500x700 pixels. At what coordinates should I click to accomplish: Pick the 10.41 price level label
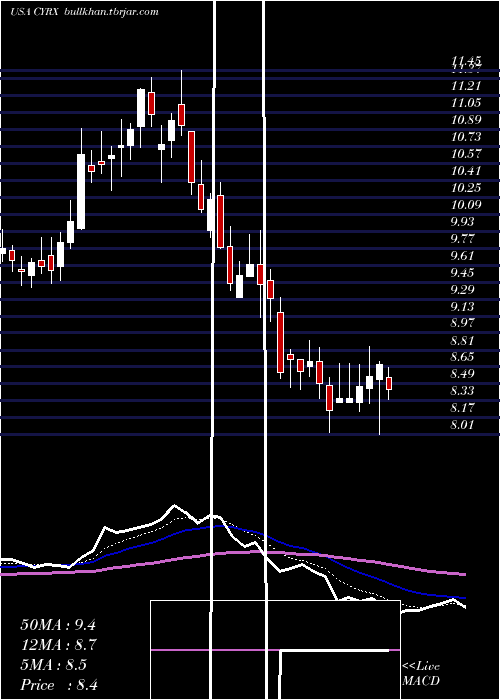[x=466, y=171]
